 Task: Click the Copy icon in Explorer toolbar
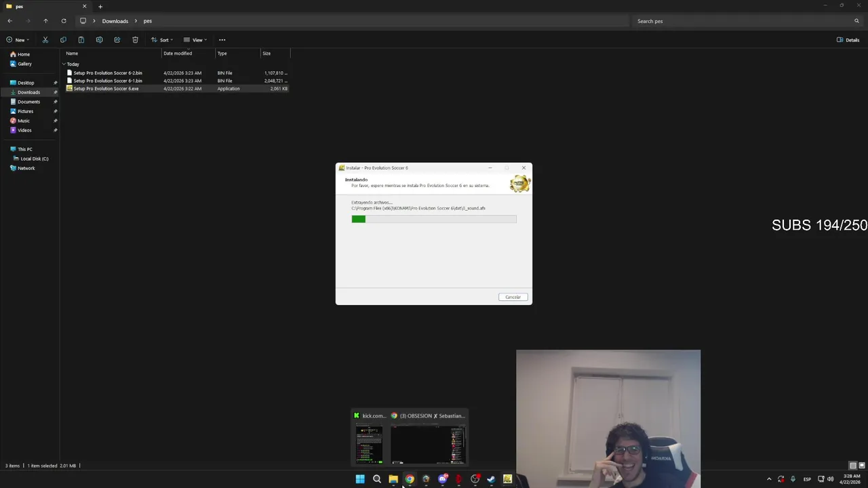pyautogui.click(x=63, y=40)
